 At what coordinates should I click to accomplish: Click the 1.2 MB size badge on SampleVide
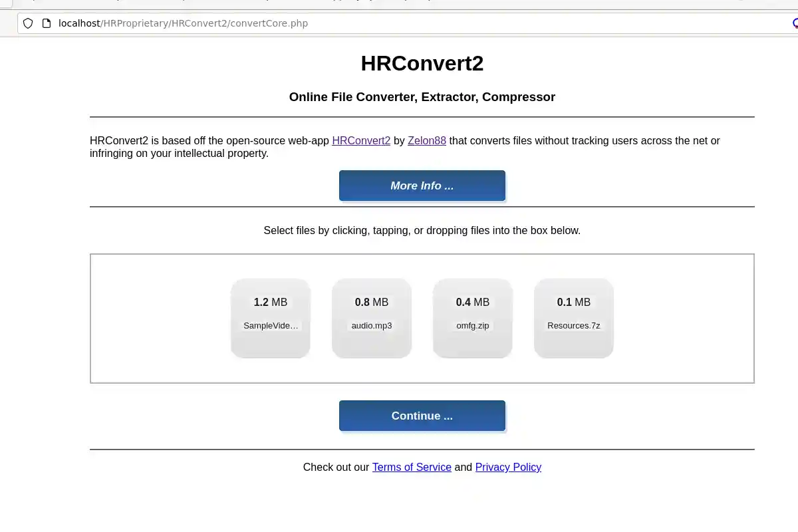point(270,302)
